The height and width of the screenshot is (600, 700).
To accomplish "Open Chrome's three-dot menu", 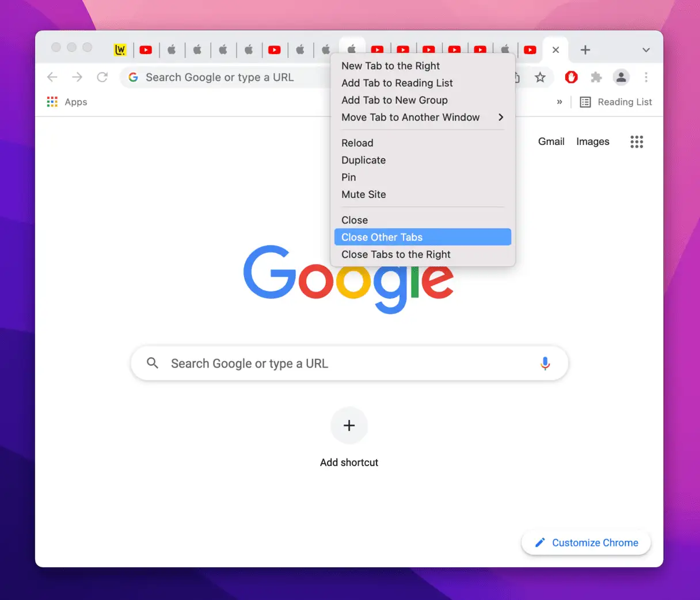I will 646,77.
